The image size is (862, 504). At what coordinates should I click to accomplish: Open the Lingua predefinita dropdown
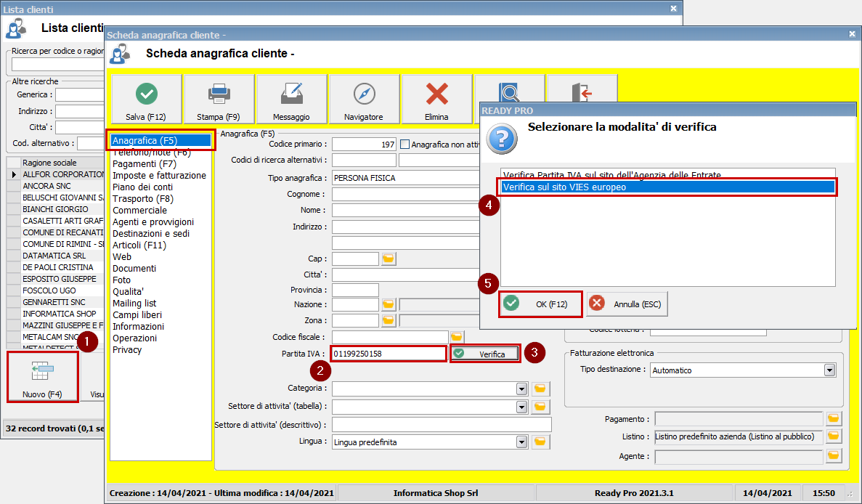[x=521, y=442]
